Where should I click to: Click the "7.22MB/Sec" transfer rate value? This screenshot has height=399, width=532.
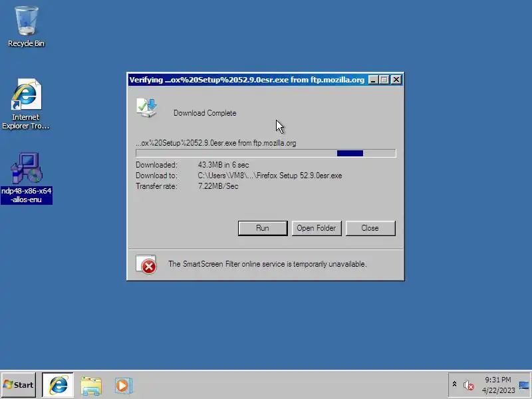pyautogui.click(x=218, y=186)
